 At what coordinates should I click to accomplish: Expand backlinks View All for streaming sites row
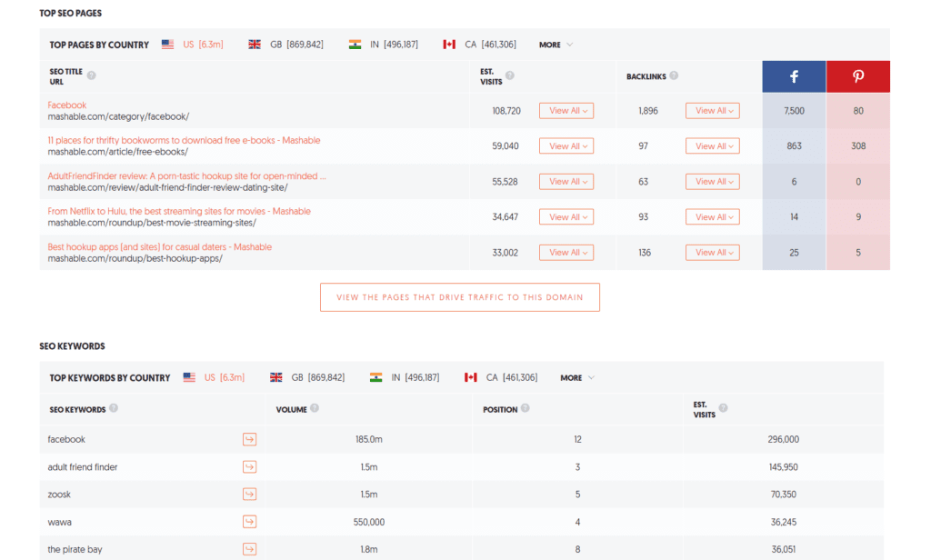(713, 216)
